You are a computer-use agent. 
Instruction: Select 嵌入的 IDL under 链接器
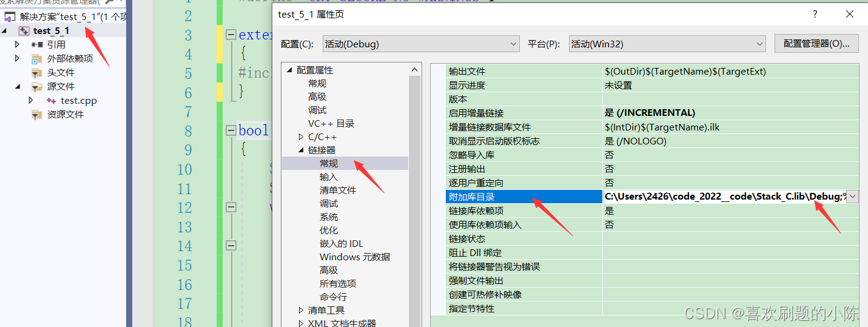[x=341, y=244]
